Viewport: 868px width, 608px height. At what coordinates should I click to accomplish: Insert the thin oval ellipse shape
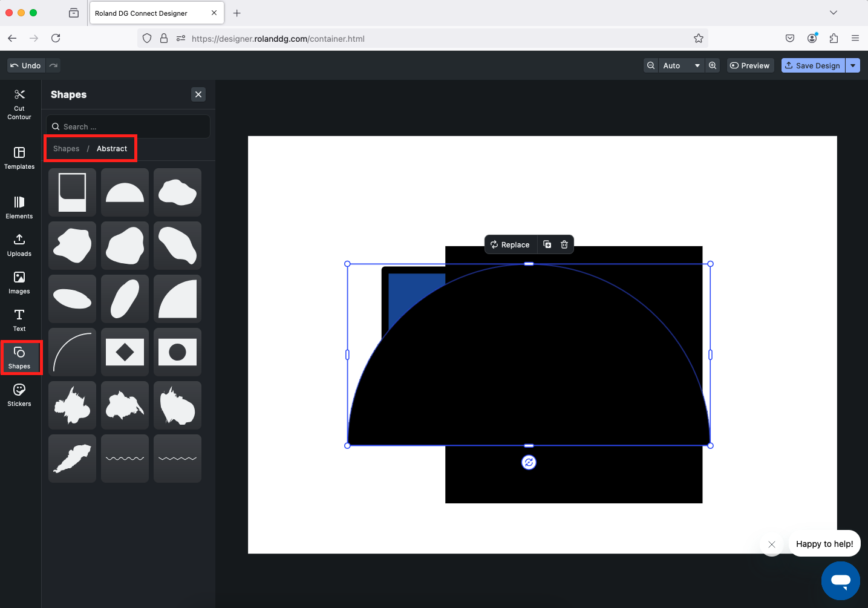[72, 299]
